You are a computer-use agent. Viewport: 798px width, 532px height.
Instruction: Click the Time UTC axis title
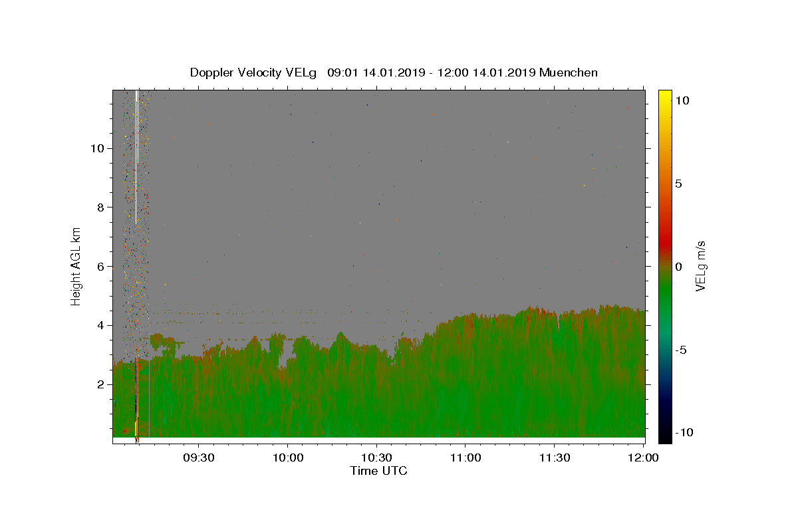(x=378, y=471)
